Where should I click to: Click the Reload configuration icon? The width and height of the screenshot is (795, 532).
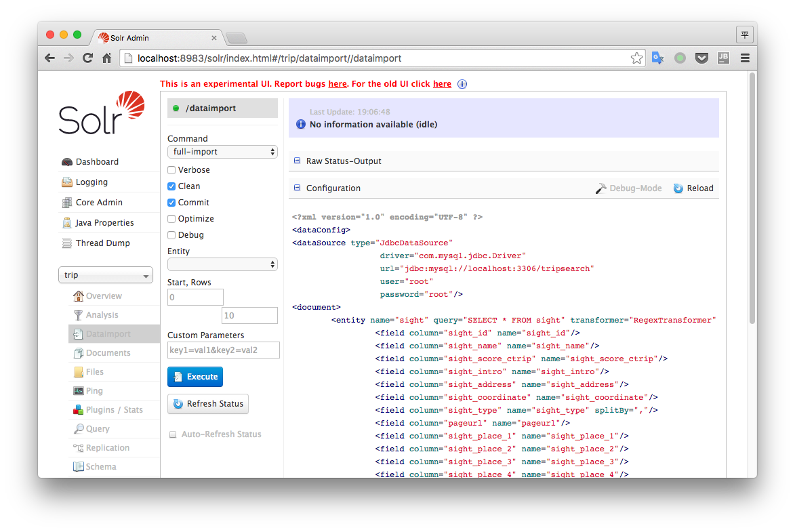(678, 188)
